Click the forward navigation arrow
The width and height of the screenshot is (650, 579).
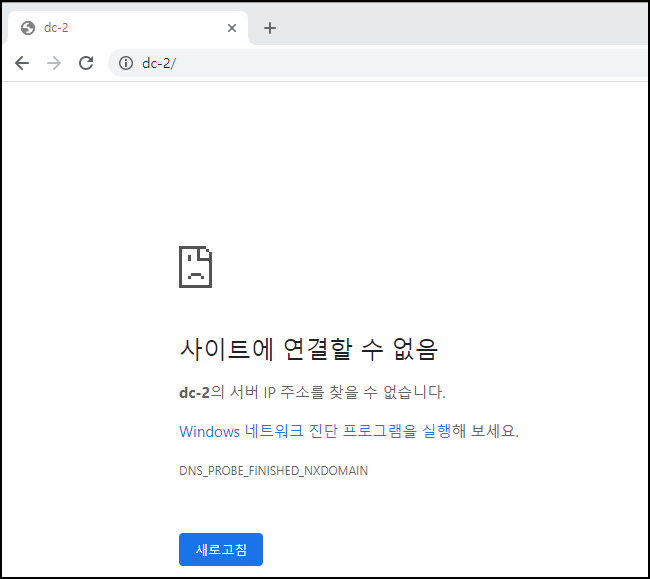(x=54, y=63)
